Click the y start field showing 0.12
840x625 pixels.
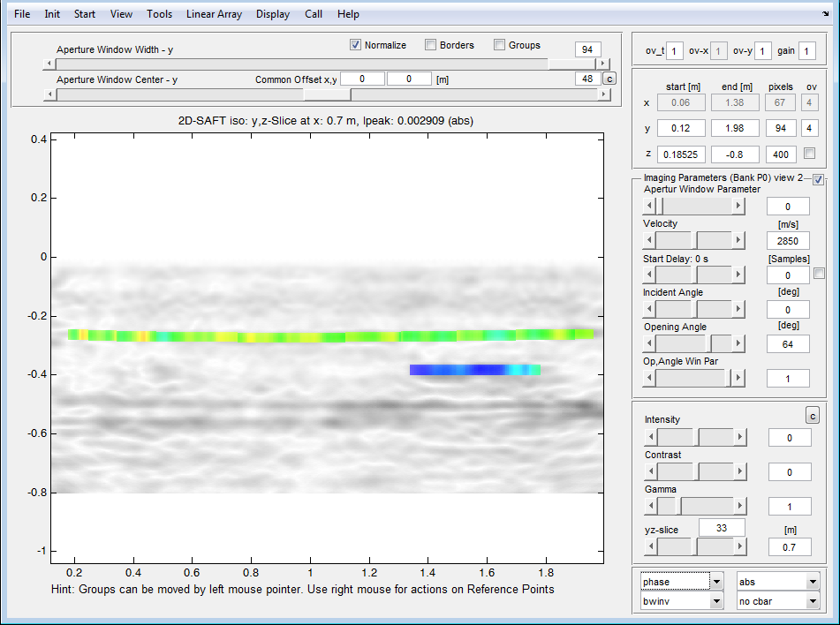(x=681, y=128)
